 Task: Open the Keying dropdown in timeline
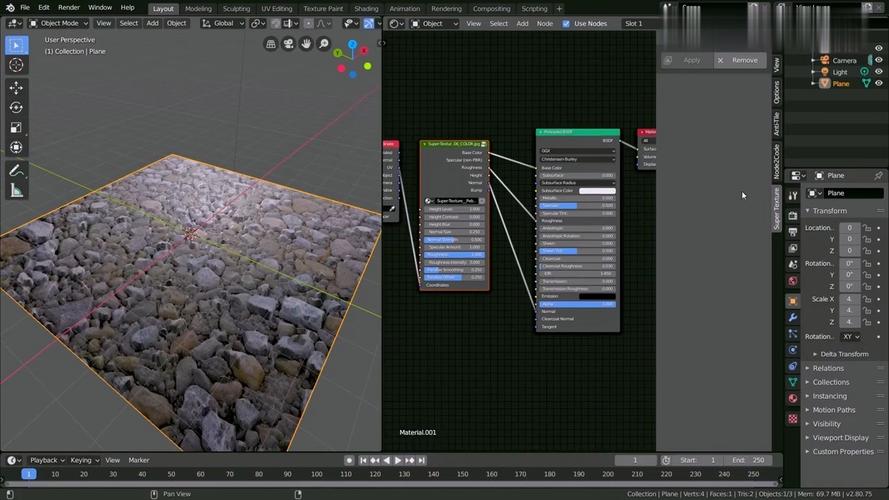click(x=84, y=460)
